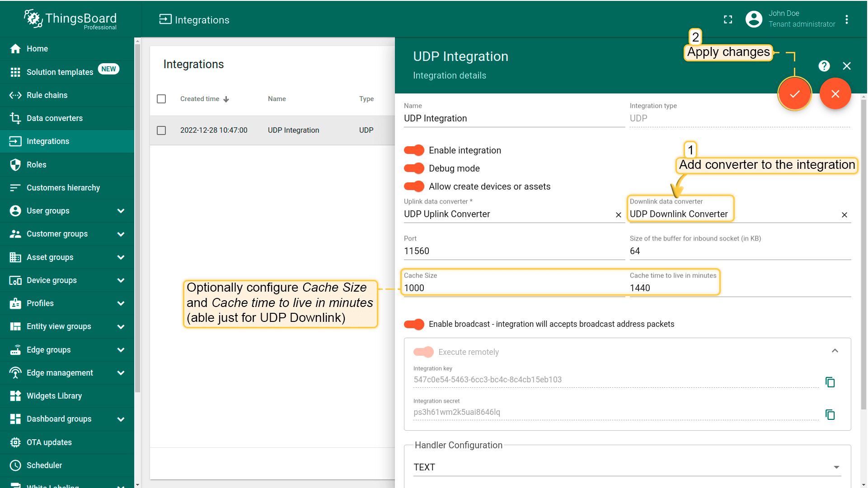Expand Profiles chevron

coord(121,303)
